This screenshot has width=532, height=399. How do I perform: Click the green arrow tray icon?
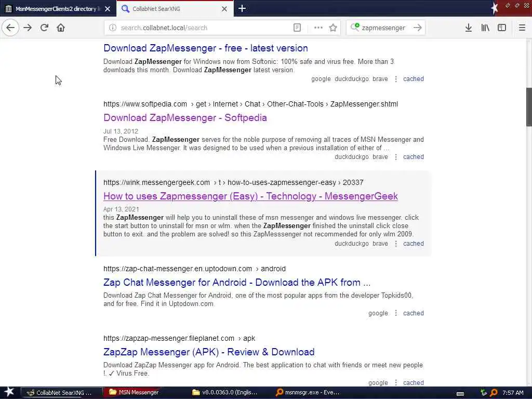[484, 393]
